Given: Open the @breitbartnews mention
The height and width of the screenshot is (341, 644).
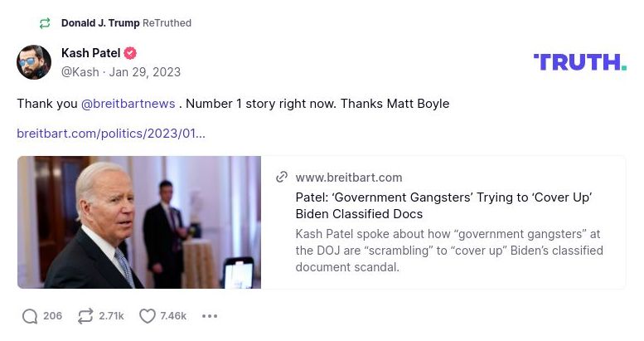Looking at the screenshot, I should 128,104.
